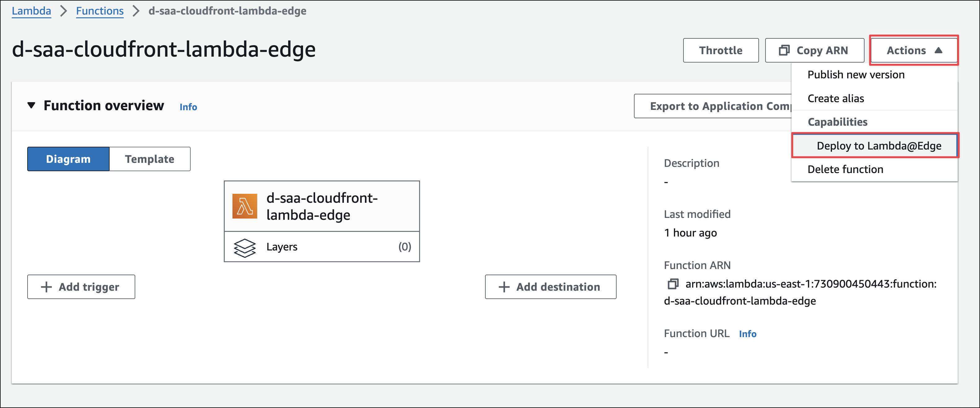Screen dimensions: 980x408
Task: Click the plus icon on Add trigger
Action: 46,287
